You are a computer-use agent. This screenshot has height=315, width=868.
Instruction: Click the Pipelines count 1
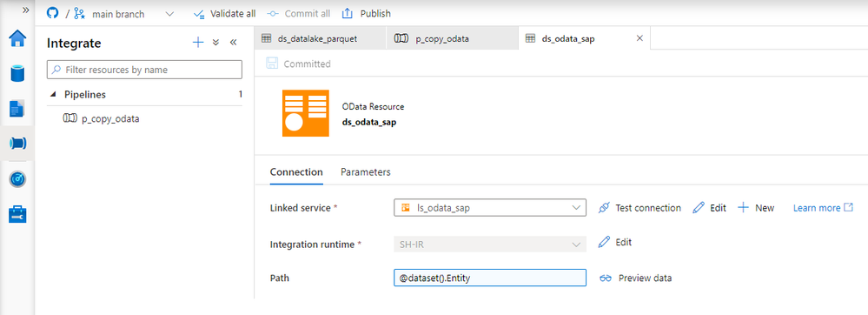[241, 94]
